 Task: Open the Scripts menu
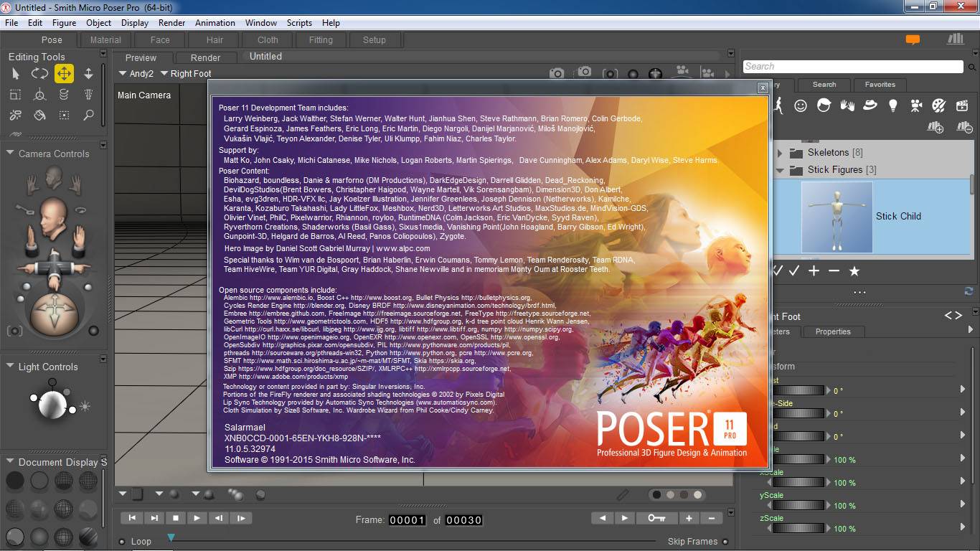(x=299, y=23)
